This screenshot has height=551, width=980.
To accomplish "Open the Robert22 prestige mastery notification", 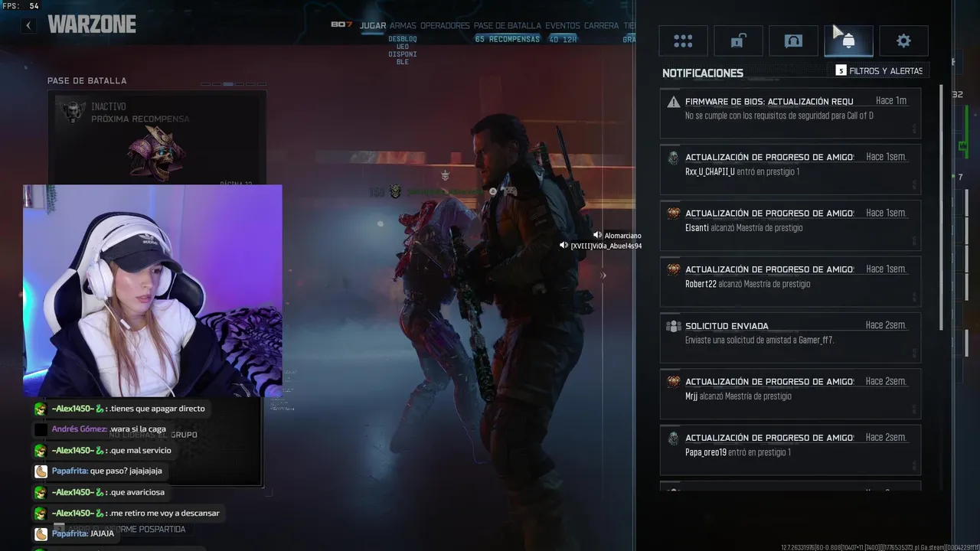I will (x=790, y=281).
